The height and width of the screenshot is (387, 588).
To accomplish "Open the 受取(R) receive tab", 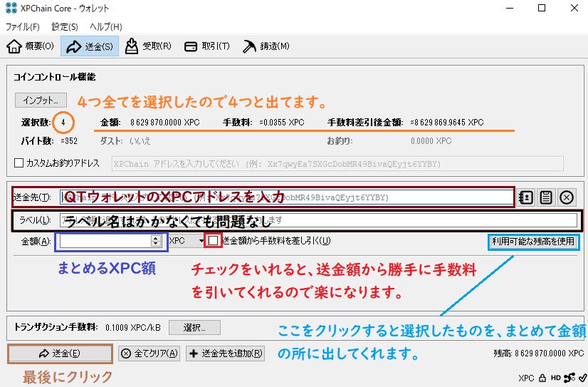I will coord(148,46).
